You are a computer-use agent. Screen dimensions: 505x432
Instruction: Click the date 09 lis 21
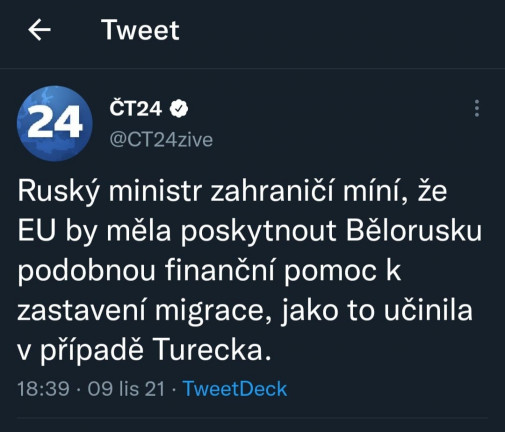(x=126, y=389)
